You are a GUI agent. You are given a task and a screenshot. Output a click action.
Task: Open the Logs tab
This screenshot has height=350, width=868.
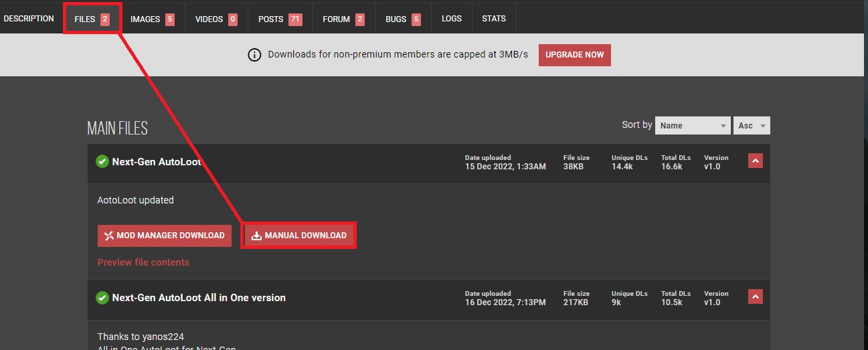tap(452, 19)
